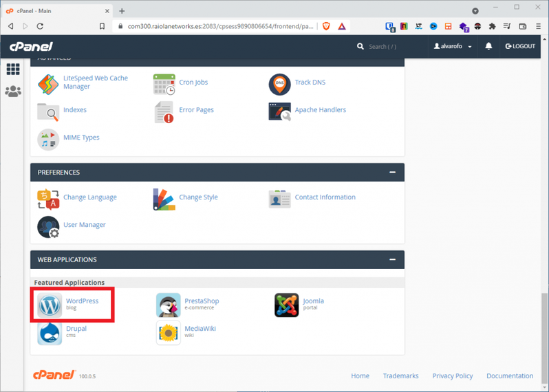The image size is (549, 392).
Task: Open the MediaWiki sunflower icon
Action: 169,333
